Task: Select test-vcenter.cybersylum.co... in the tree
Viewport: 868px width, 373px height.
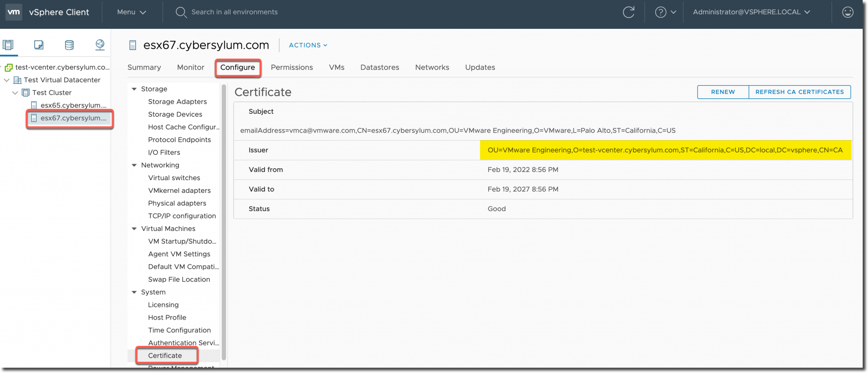Action: 62,67
